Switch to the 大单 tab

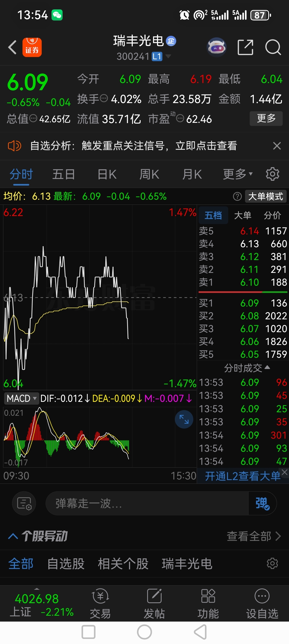point(243,215)
